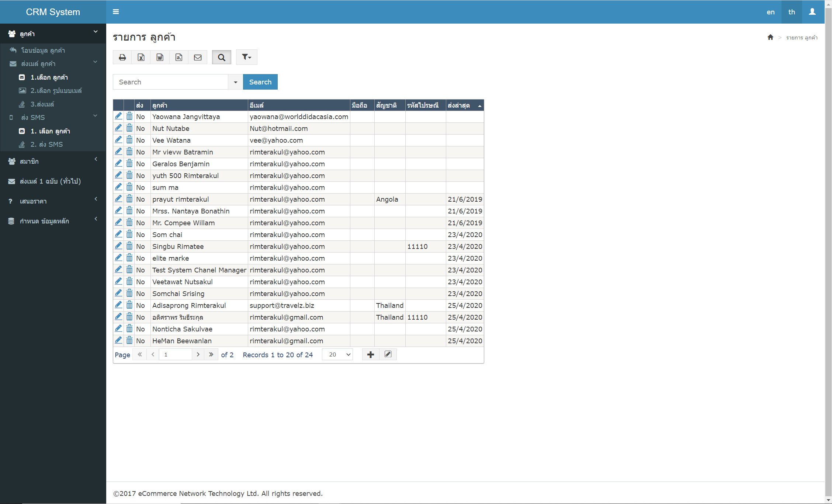The image size is (832, 504).
Task: Edit the Yaowana Jangvittaya record
Action: point(118,116)
